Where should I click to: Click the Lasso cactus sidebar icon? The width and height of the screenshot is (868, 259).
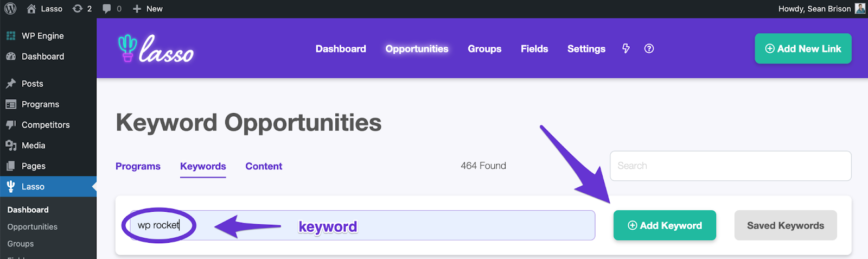pyautogui.click(x=11, y=186)
